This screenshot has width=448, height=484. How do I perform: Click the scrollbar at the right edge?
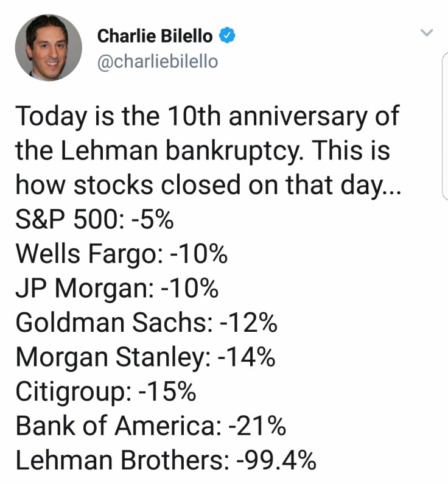click(x=445, y=122)
